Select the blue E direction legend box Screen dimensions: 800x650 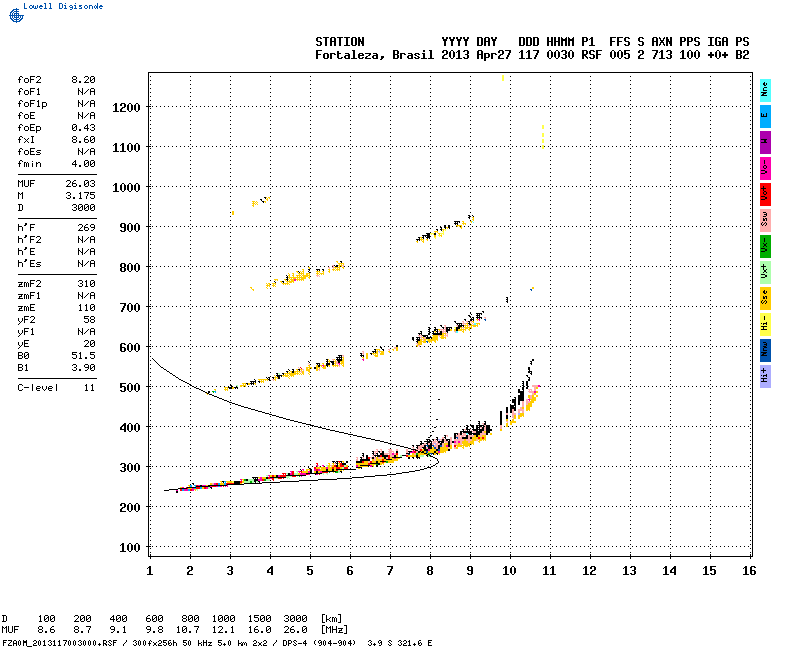pos(765,115)
